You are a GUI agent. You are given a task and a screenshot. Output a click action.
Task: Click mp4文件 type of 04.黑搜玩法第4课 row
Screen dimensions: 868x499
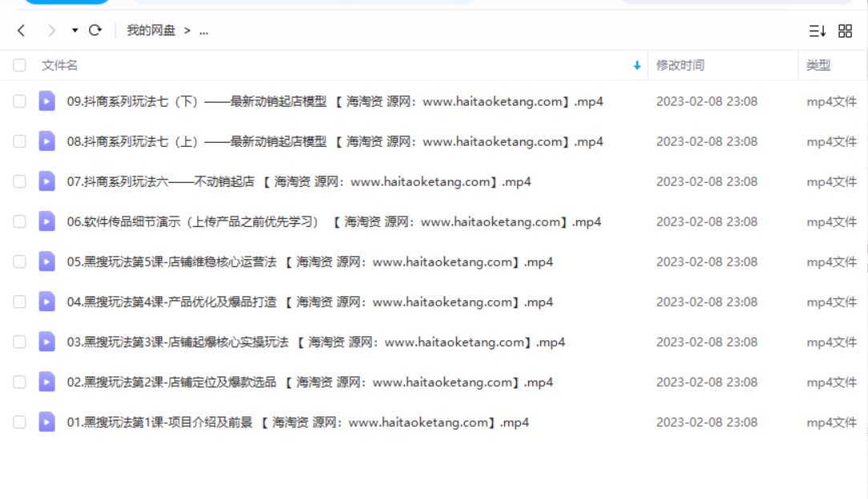tap(831, 302)
